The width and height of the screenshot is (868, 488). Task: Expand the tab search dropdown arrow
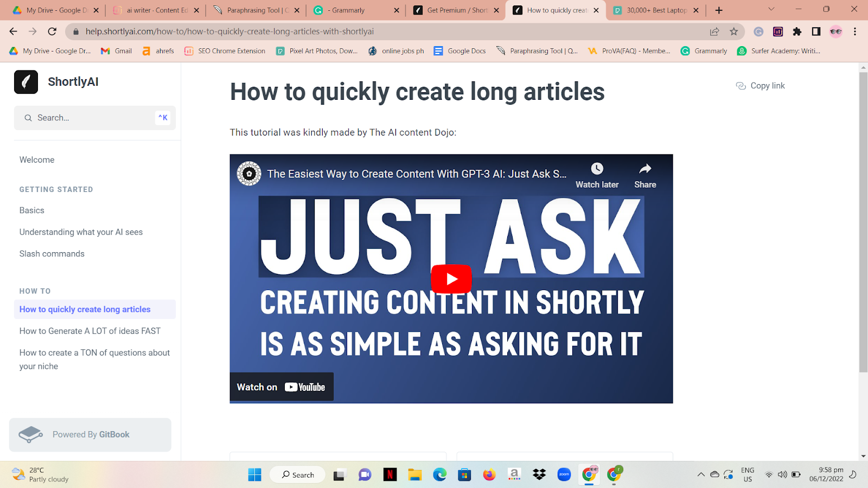(771, 9)
